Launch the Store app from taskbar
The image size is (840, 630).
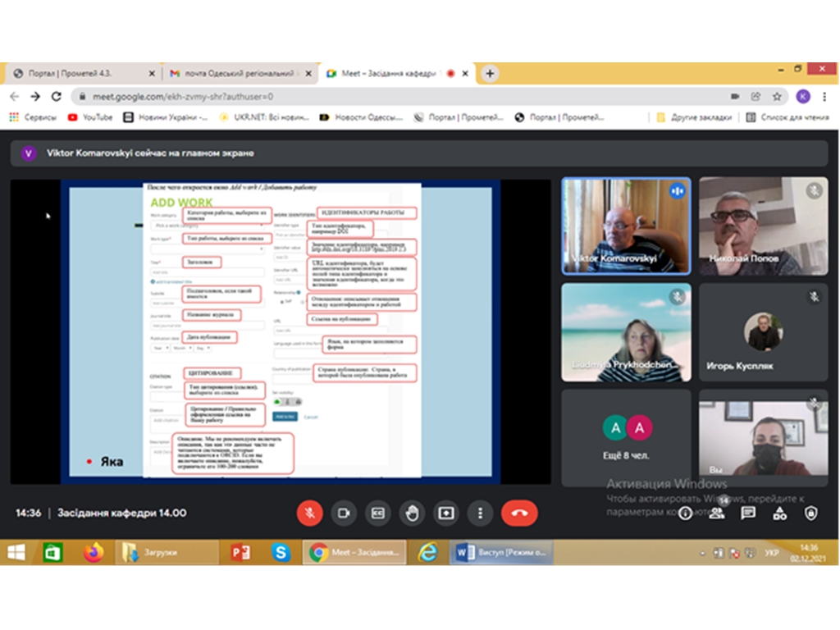[52, 552]
